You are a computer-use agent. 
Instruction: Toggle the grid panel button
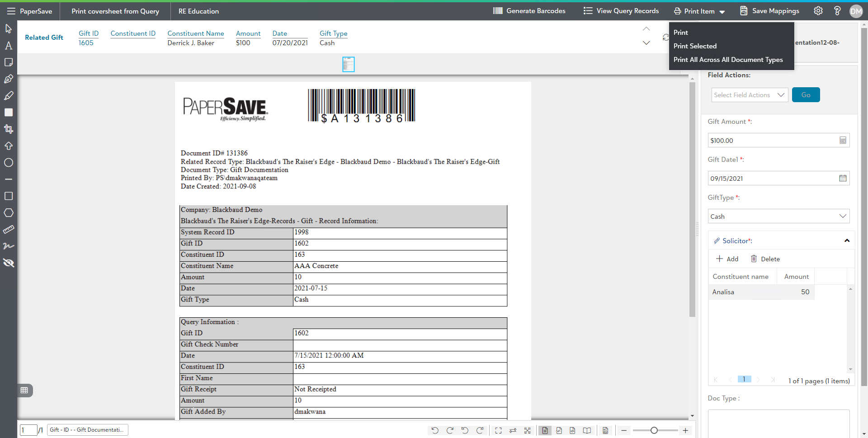click(x=24, y=391)
